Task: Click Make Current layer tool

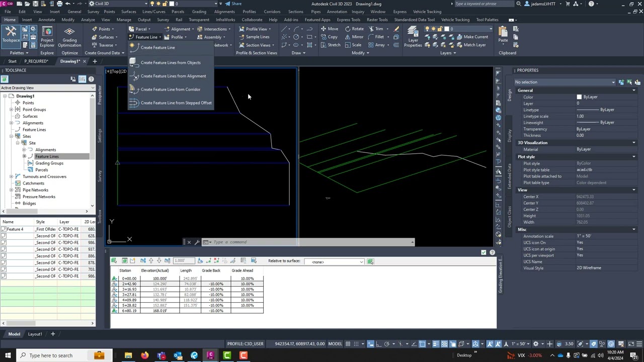Action: (471, 37)
